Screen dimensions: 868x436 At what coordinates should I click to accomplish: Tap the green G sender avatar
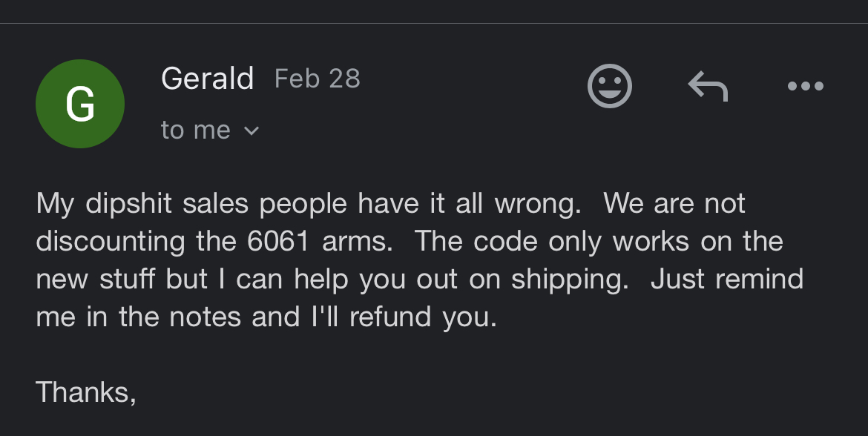pyautogui.click(x=80, y=104)
